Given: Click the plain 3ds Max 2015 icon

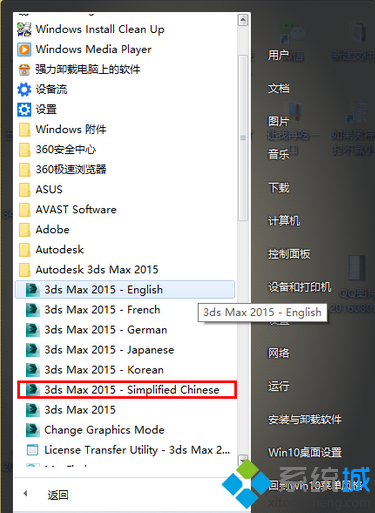Looking at the screenshot, I should click(x=33, y=410).
